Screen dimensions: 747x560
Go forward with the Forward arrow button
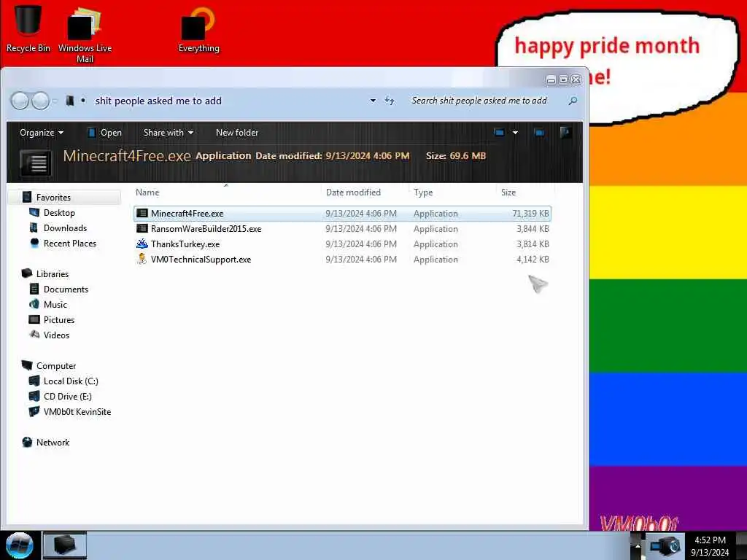pyautogui.click(x=41, y=101)
